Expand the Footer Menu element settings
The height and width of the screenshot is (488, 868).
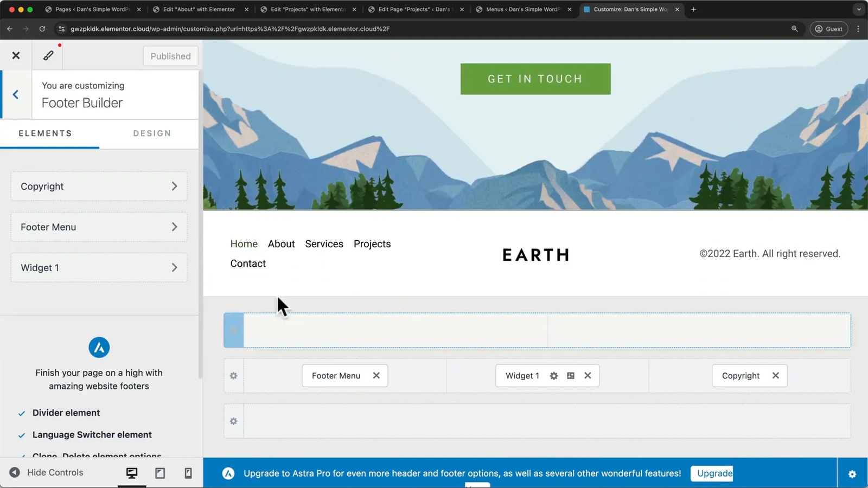coord(99,227)
